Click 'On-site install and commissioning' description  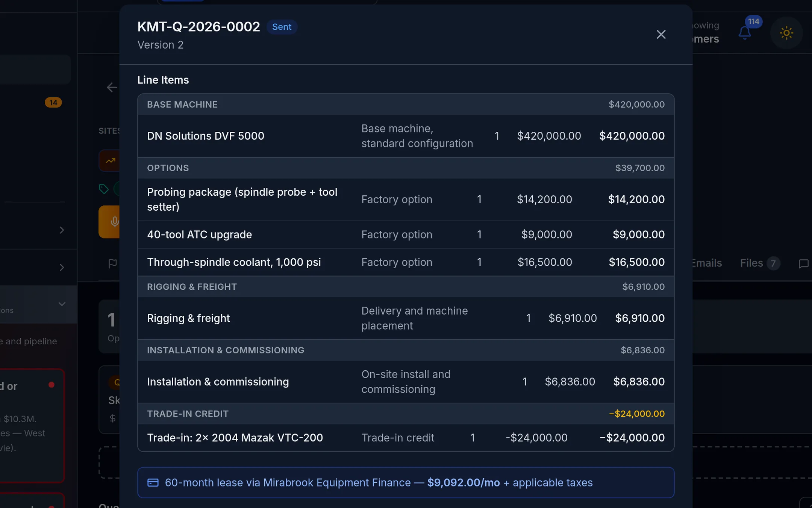pos(406,382)
